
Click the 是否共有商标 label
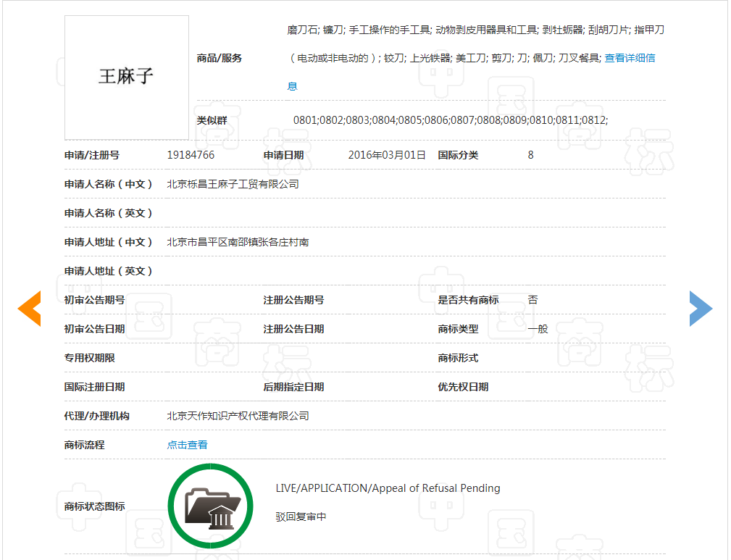click(x=468, y=300)
